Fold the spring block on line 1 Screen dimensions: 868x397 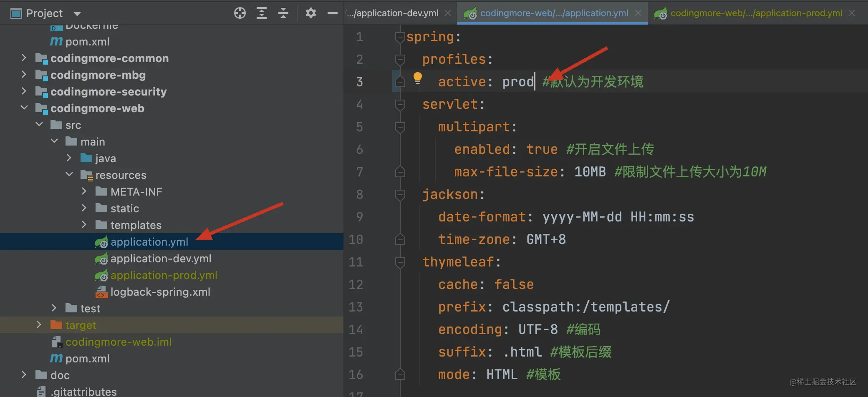[400, 38]
